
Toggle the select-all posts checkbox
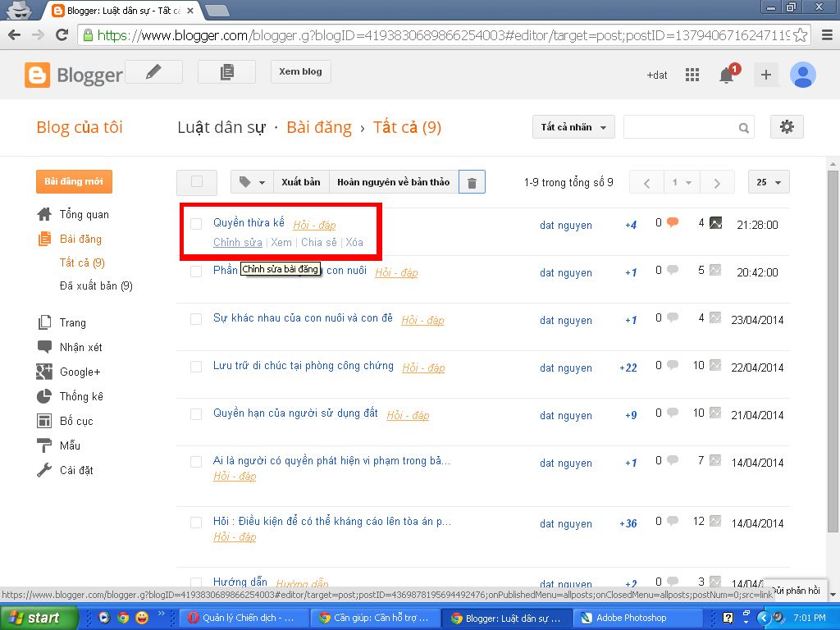(x=197, y=182)
